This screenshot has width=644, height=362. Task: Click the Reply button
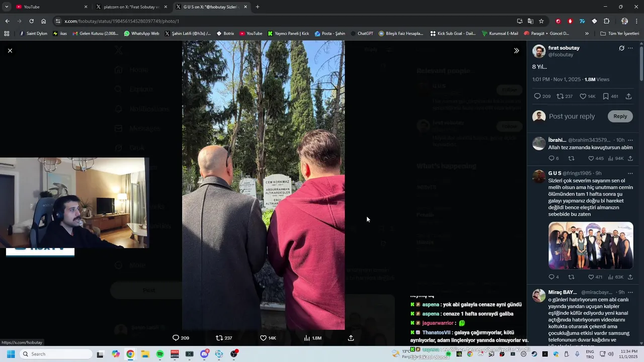click(x=620, y=116)
